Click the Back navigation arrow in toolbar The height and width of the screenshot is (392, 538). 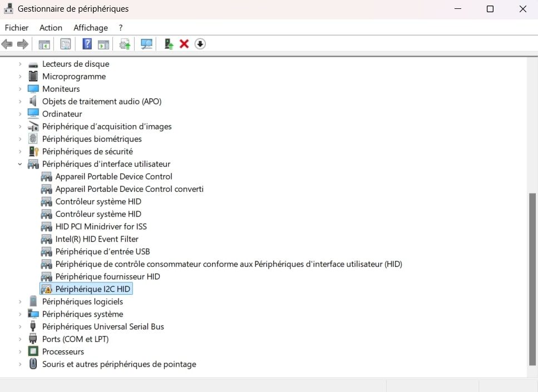[7, 44]
